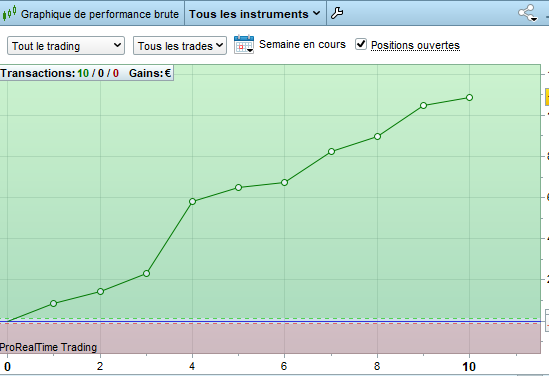Open the Tous les trades dropdown
Screen dimensions: 549x376
pos(180,46)
